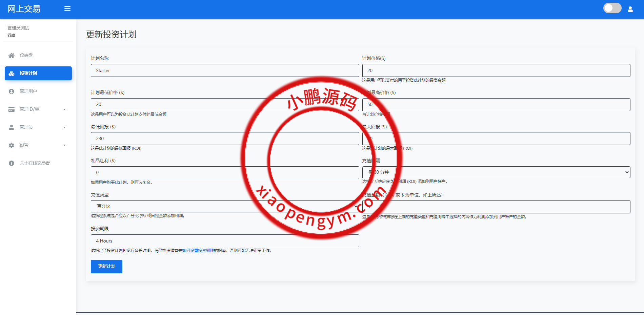Expand the 设置 submenu arrow
644x315 pixels.
pos(64,145)
